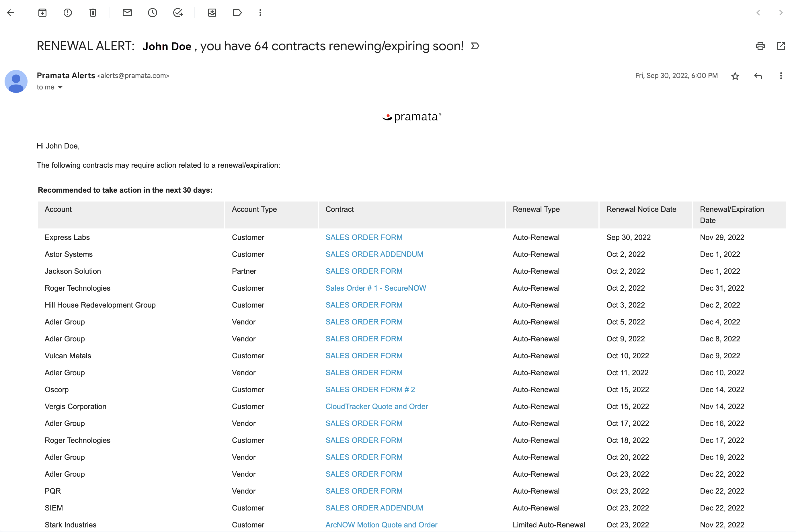The image size is (796, 532).
Task: Open Express Labs SALES ORDER FORM link
Action: (364, 238)
